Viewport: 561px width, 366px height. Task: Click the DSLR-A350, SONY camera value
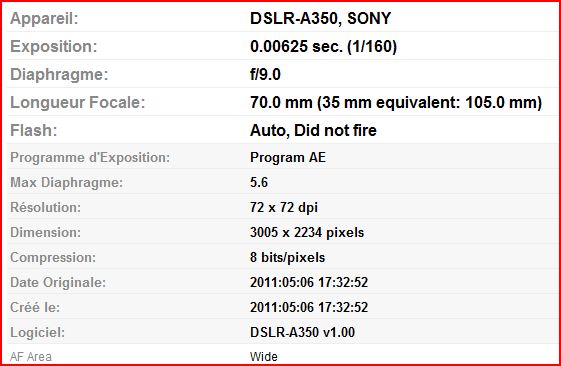pyautogui.click(x=320, y=18)
